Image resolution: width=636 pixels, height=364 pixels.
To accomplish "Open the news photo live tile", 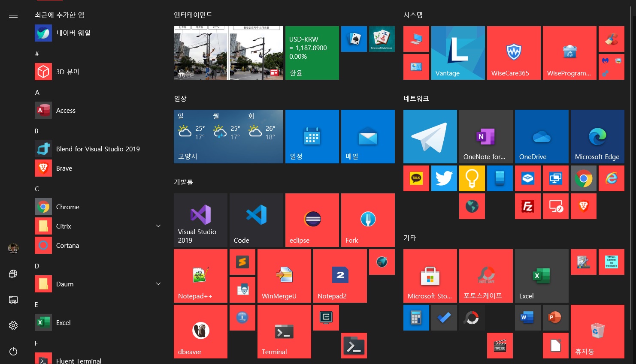I will [228, 53].
